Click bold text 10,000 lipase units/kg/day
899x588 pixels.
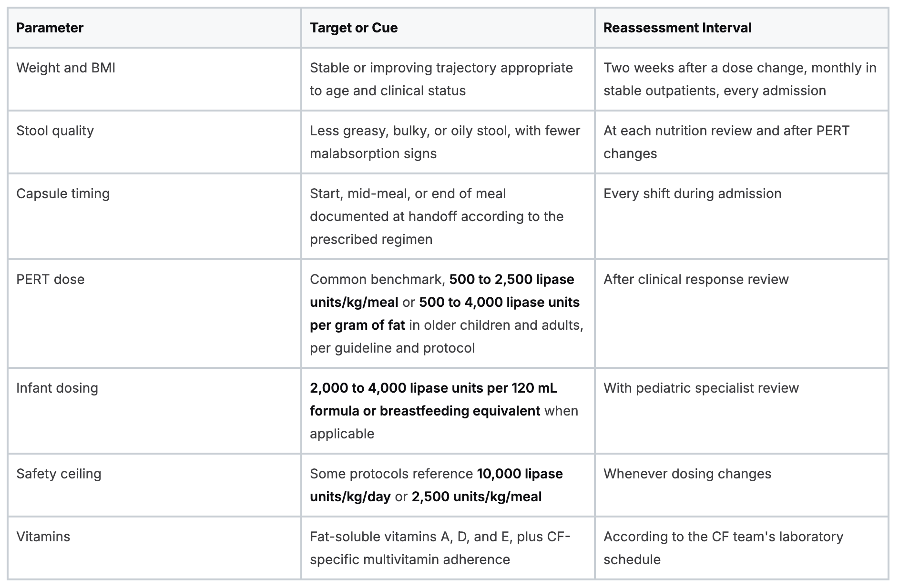(x=436, y=485)
